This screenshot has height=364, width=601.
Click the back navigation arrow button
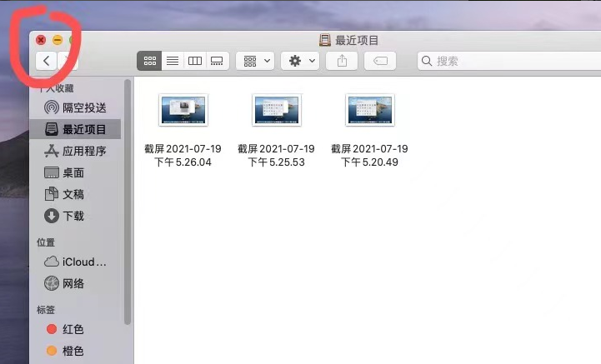46,61
